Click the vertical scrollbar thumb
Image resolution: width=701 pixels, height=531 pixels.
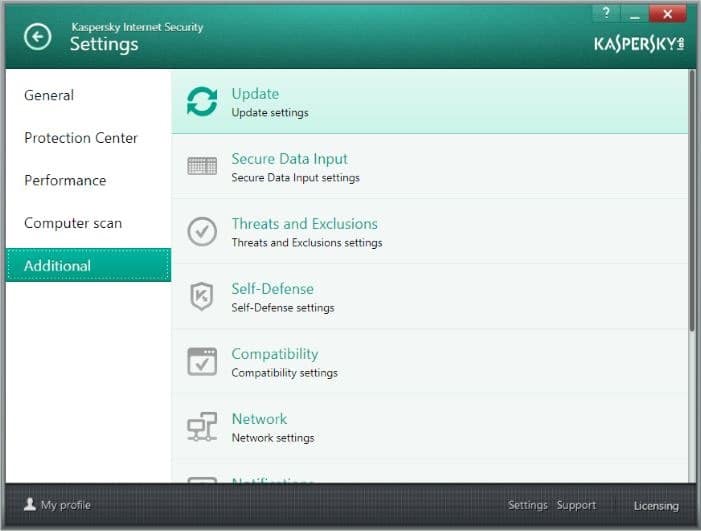[x=692, y=200]
